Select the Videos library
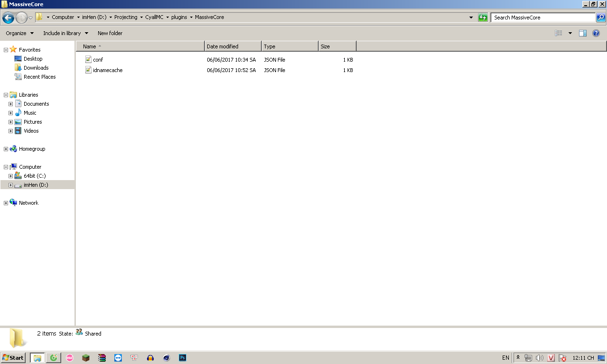Image resolution: width=607 pixels, height=364 pixels. [x=31, y=131]
